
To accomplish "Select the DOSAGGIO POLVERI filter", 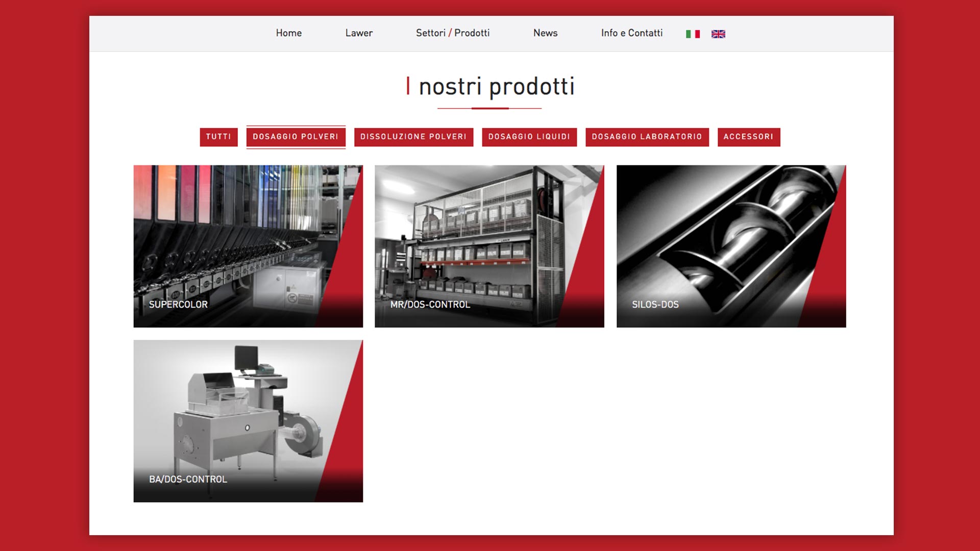I will (296, 137).
